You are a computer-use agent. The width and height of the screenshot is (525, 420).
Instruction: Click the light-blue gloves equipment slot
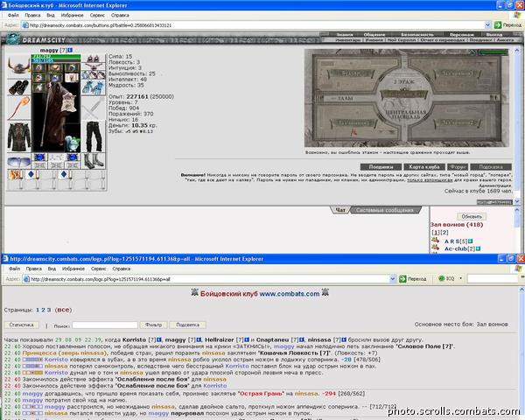(94, 87)
